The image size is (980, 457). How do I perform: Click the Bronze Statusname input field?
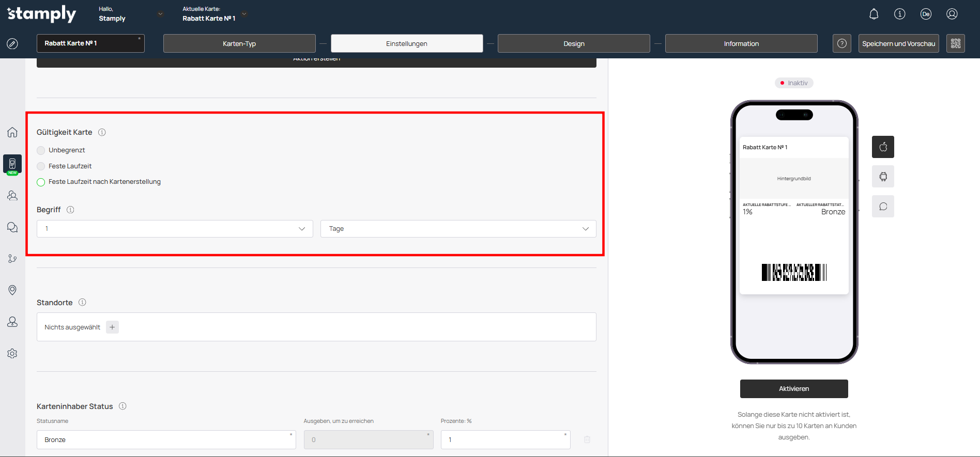(x=166, y=440)
